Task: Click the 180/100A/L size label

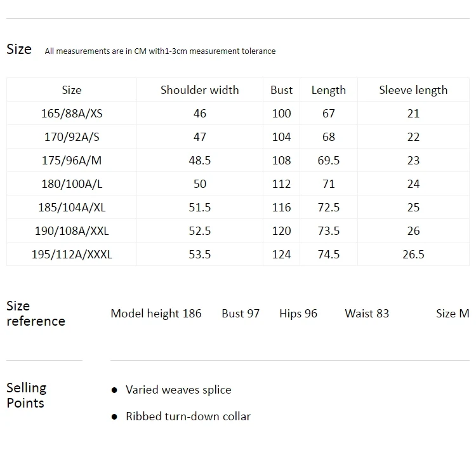Action: pyautogui.click(x=72, y=184)
